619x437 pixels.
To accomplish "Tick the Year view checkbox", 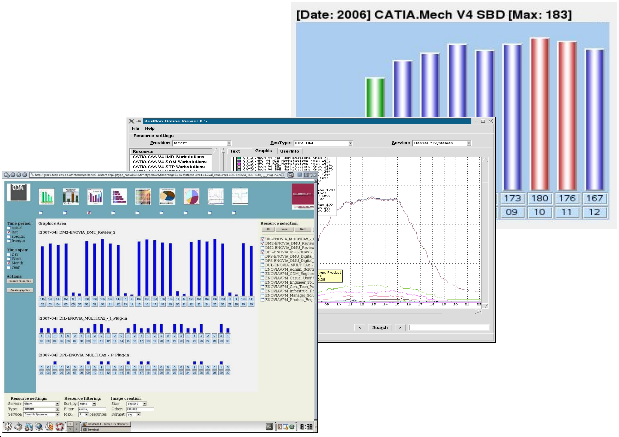I will pyautogui.click(x=9, y=267).
